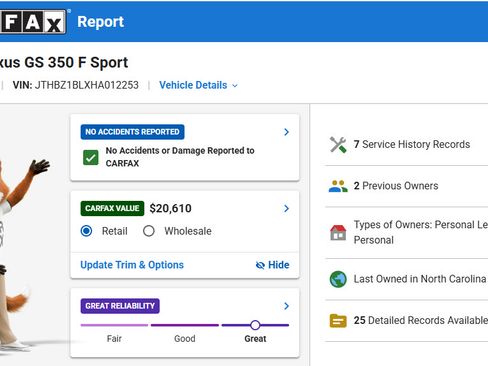Click the Great reliability label
Image resolution: width=488 pixels, height=366 pixels.
pos(255,339)
